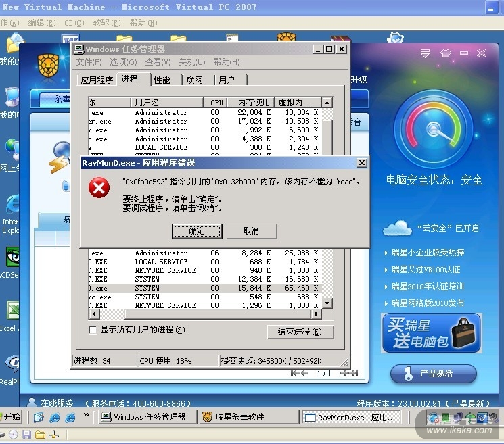Select SYSTEM row with 548 K memory
Screen dimensions: 504x444
tap(205, 297)
